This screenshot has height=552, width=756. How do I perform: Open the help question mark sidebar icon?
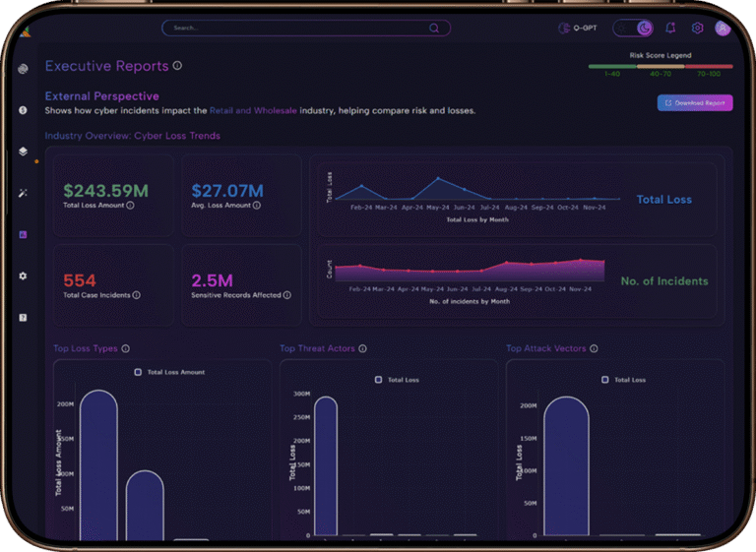click(23, 318)
